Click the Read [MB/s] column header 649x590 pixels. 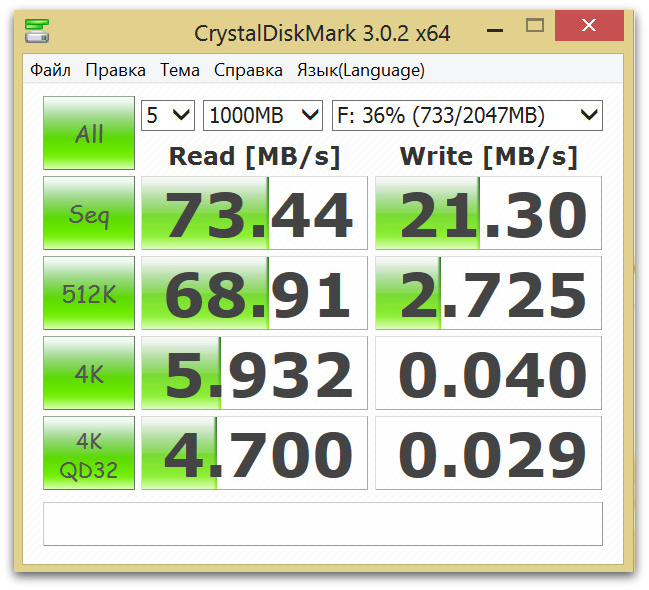click(x=255, y=157)
